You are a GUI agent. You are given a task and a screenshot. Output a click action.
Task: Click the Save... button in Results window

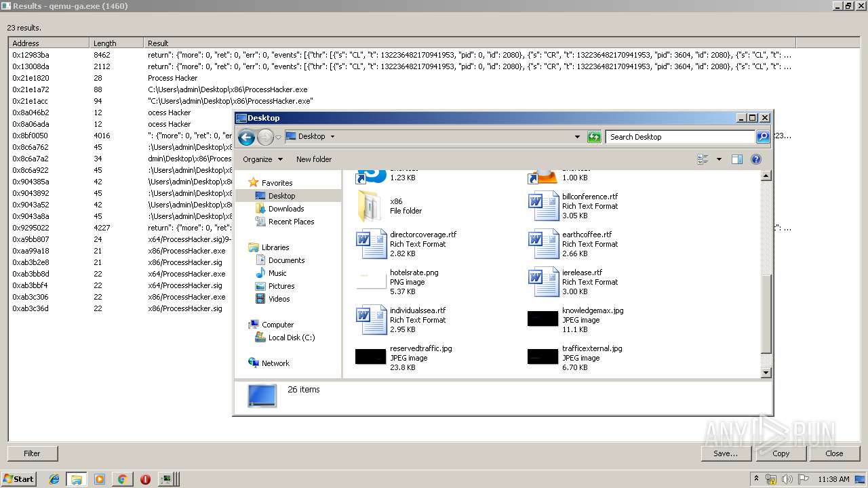tap(726, 453)
